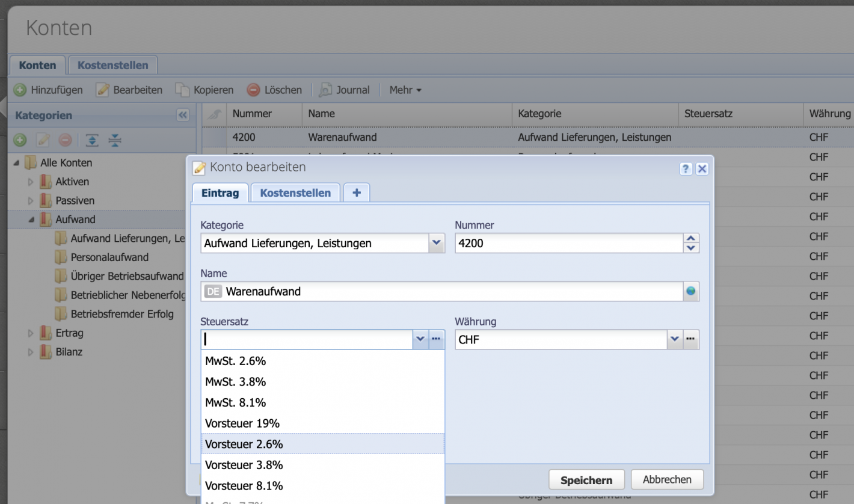Open translations with the globe icon beside Name
854x504 pixels.
tap(692, 291)
